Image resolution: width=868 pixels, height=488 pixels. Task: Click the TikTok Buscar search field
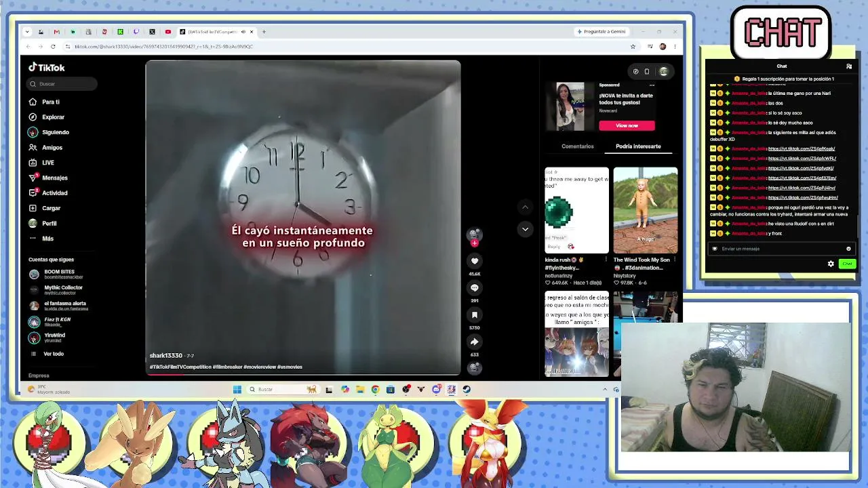point(62,84)
